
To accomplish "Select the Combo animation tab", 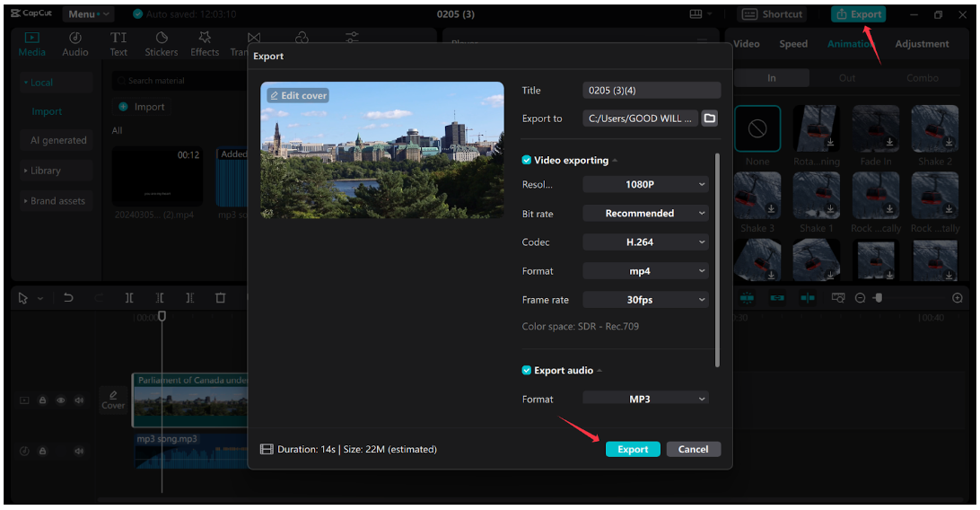I will (x=923, y=78).
